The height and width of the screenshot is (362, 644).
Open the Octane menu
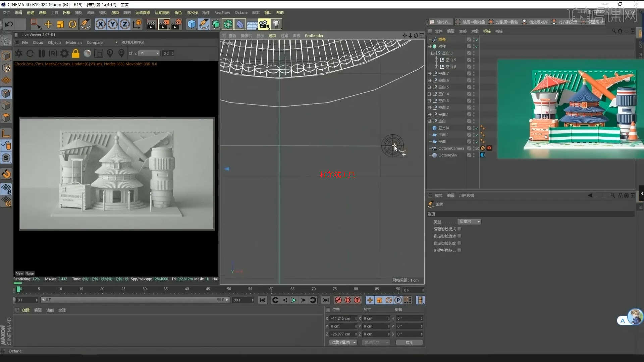click(x=241, y=13)
